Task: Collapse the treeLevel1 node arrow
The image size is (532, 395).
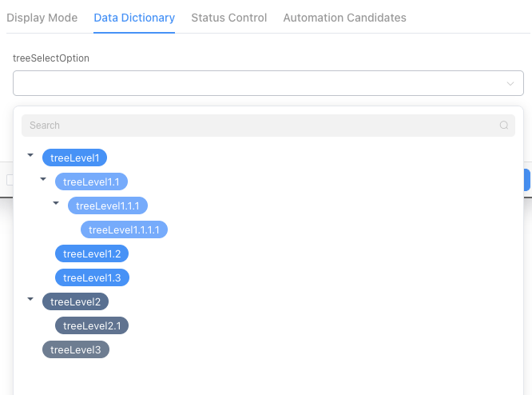Action: pyautogui.click(x=30, y=155)
